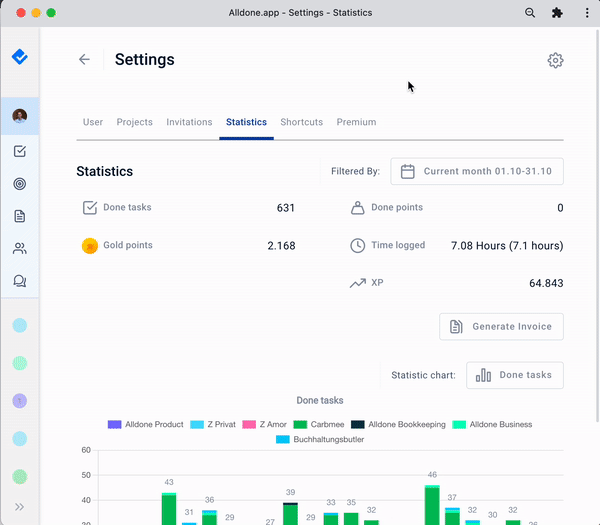This screenshot has height=525, width=600.
Task: Click the browser search magnifier icon
Action: tap(530, 13)
